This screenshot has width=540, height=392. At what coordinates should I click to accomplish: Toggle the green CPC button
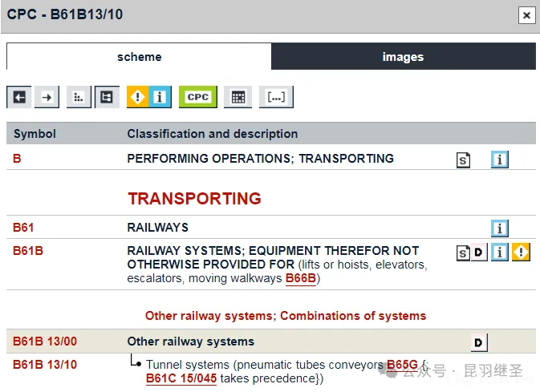pos(197,97)
